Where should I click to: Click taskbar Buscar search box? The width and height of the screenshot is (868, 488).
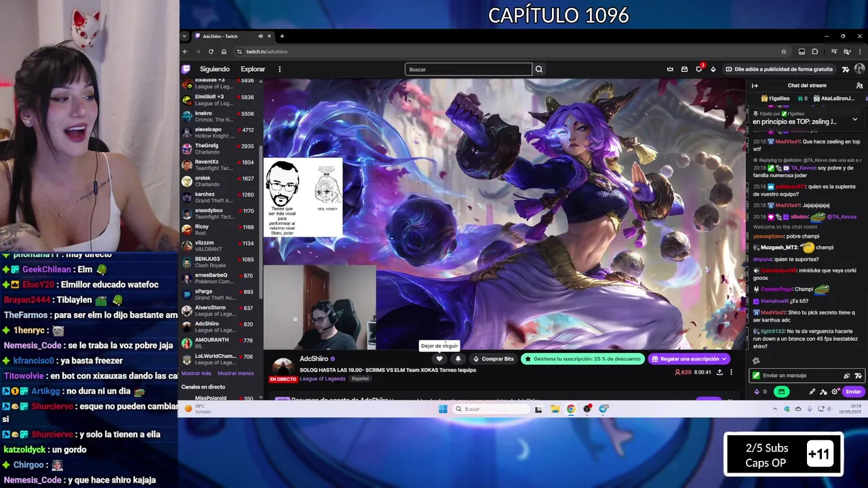click(x=491, y=409)
